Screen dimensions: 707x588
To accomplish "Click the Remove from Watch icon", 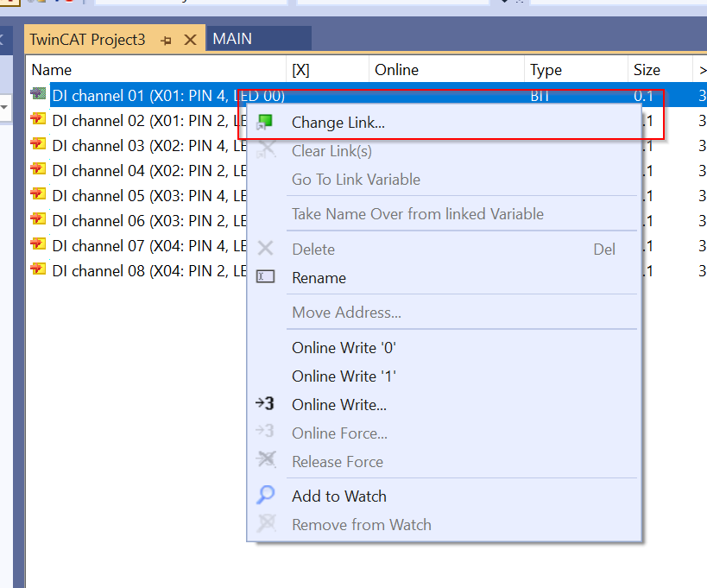I will pyautogui.click(x=266, y=523).
